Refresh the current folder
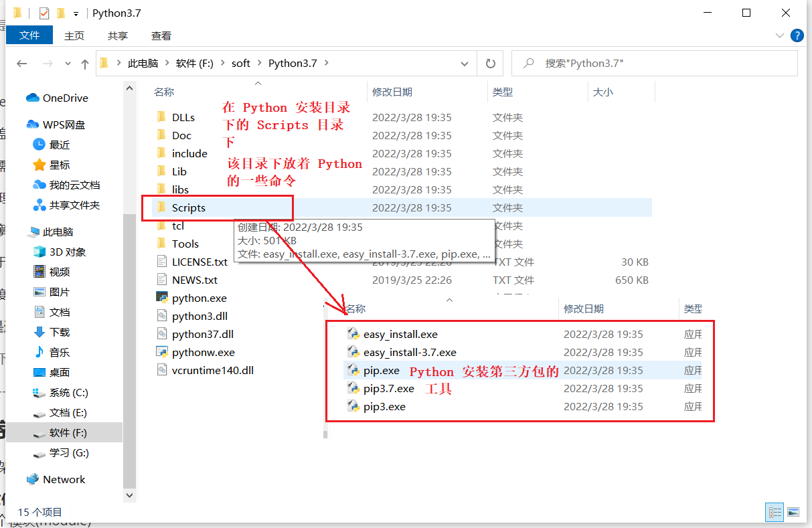 click(490, 64)
